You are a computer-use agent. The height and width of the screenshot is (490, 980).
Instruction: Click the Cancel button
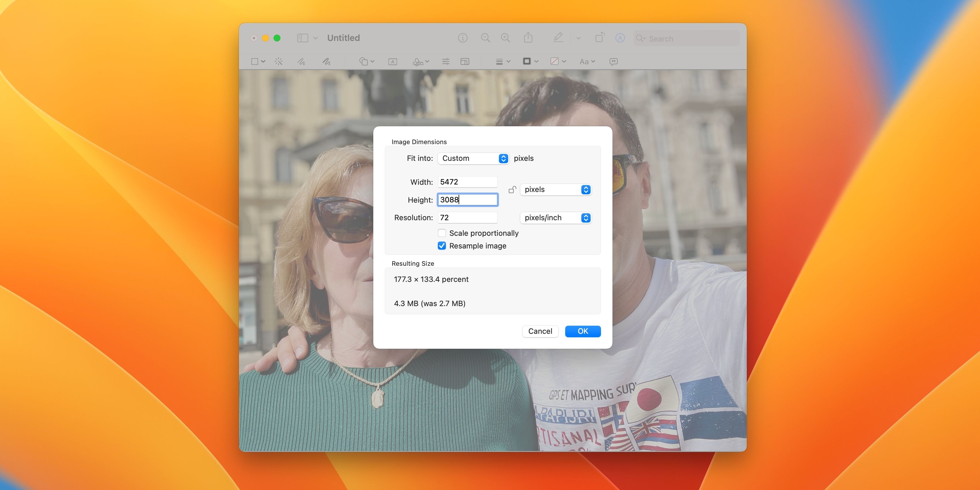(x=540, y=331)
